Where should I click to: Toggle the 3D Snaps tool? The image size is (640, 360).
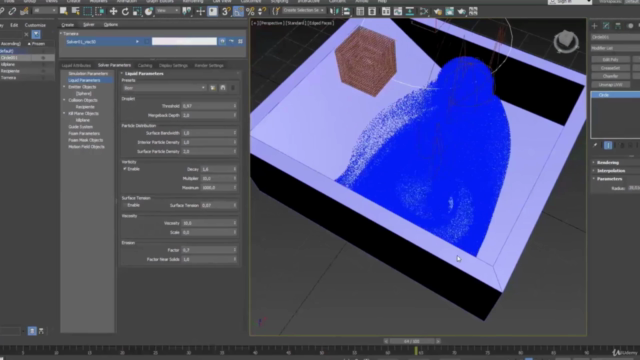[226, 11]
